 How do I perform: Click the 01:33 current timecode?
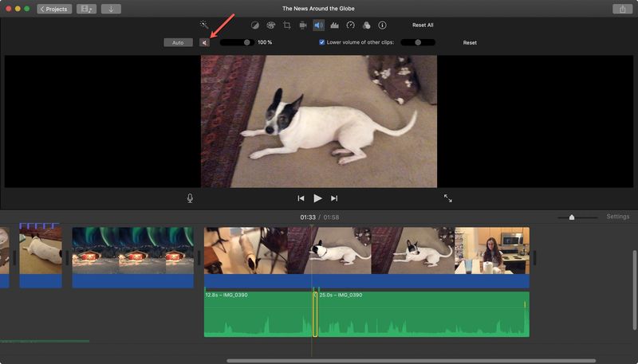(x=308, y=217)
